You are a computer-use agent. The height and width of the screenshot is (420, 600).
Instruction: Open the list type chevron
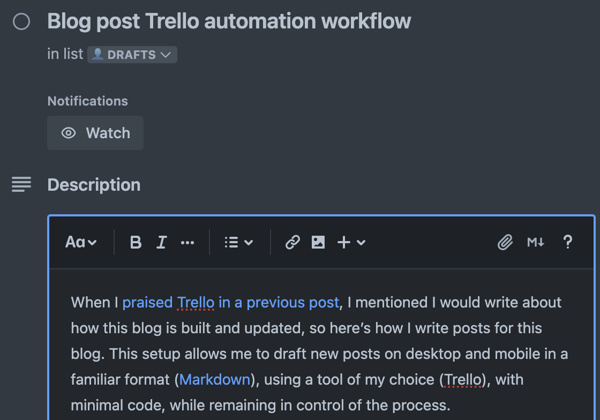tap(249, 243)
